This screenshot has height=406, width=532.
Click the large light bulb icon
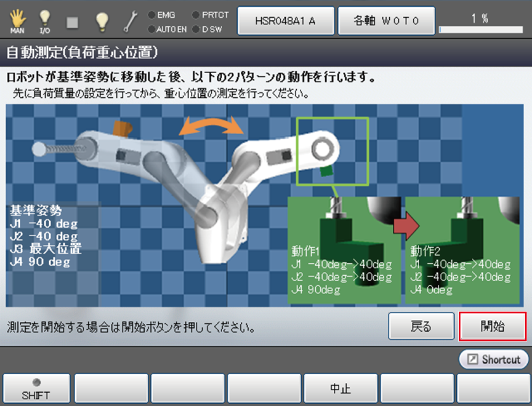(x=102, y=21)
